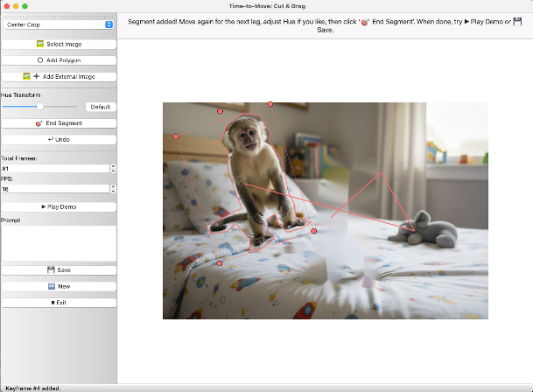Start a new project with New
533x392 pixels.
[x=59, y=286]
